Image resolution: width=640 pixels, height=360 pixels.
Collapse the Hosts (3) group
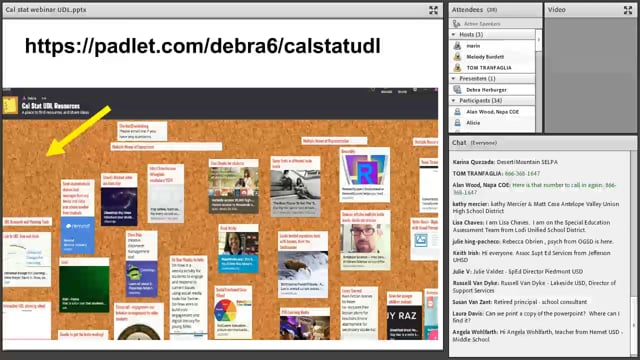[453, 35]
